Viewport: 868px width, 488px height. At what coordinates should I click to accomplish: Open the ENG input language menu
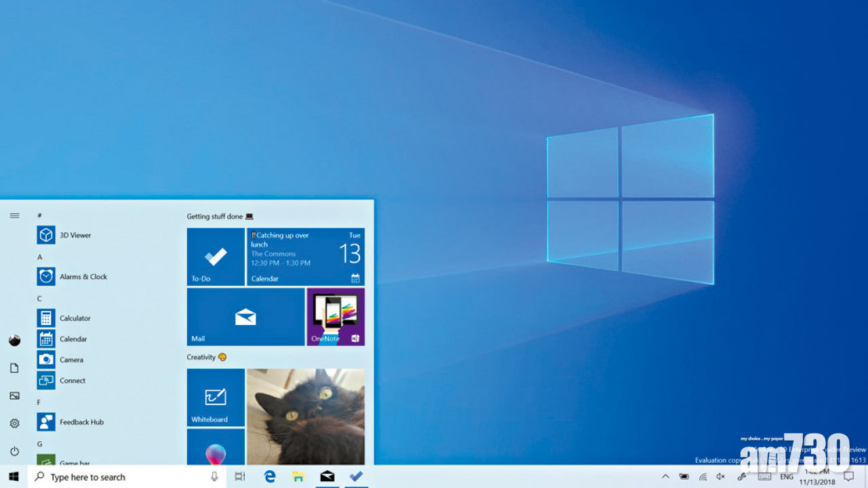[787, 476]
